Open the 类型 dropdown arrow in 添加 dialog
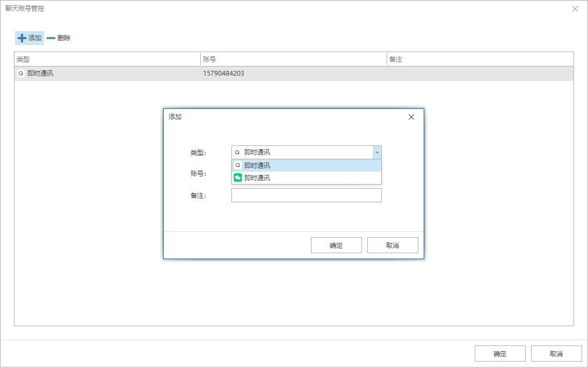 [x=378, y=152]
